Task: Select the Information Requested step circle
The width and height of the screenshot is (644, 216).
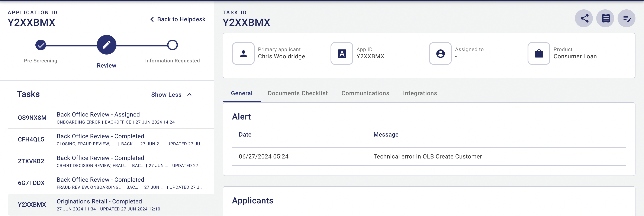Action: (173, 45)
